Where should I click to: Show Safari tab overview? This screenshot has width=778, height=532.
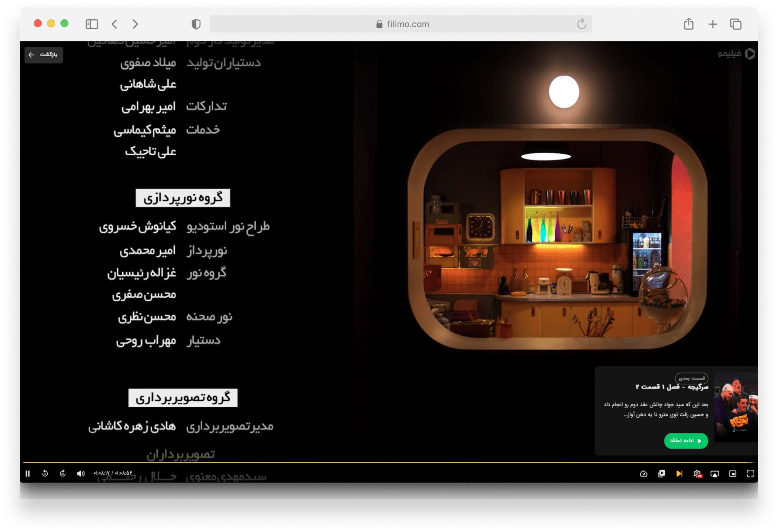736,24
